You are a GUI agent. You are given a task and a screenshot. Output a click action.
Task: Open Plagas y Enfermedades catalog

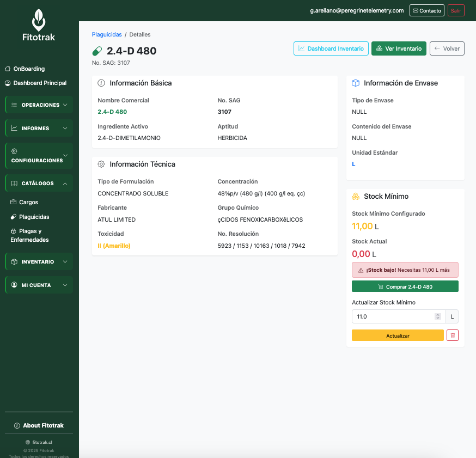coord(29,235)
